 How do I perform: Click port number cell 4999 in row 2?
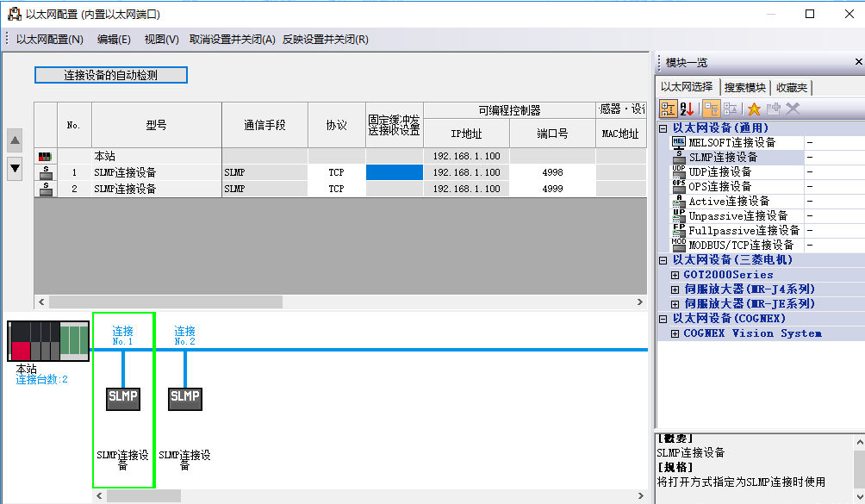[x=552, y=189]
